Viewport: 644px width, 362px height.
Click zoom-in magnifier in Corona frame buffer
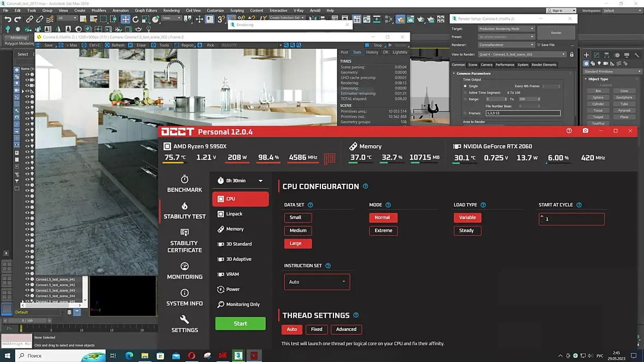pos(287,45)
